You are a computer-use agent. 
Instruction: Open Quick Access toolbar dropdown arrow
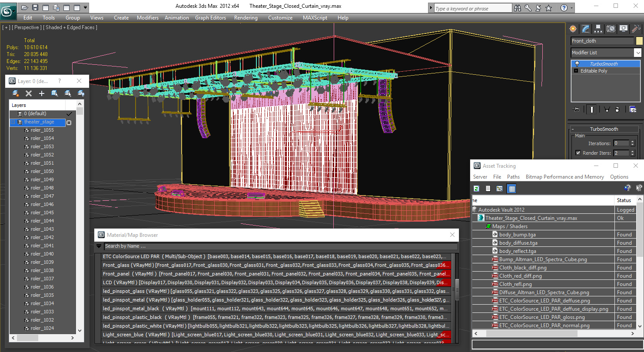(85, 7)
